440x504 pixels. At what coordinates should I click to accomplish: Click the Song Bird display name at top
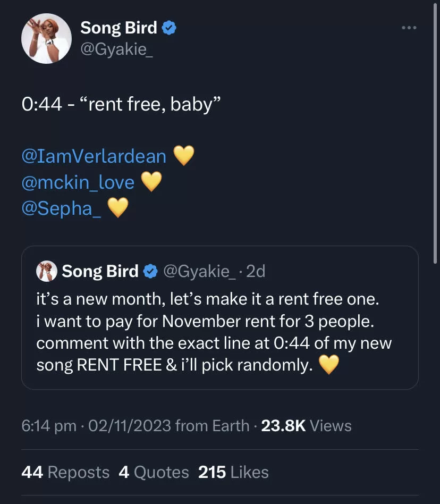[119, 28]
